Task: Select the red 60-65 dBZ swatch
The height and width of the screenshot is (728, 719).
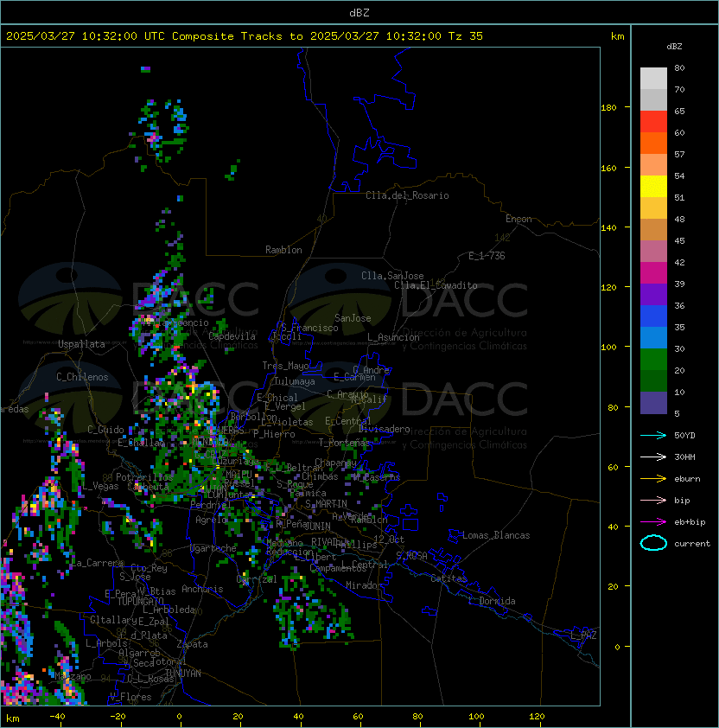Action: 653,122
